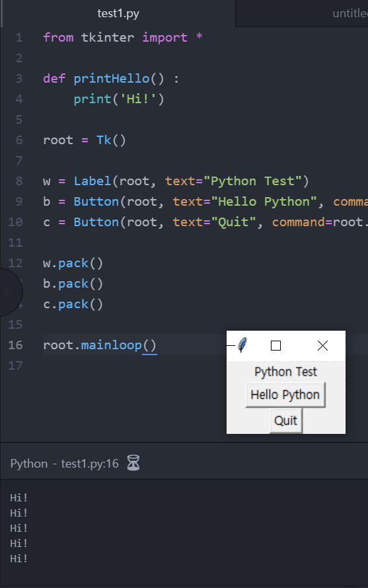Click the last 'Hi!' output line
368x588 pixels.
(18, 558)
